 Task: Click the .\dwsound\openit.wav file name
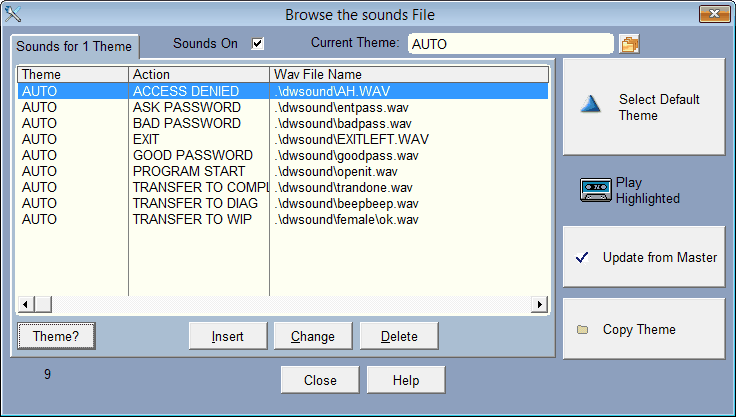(336, 171)
